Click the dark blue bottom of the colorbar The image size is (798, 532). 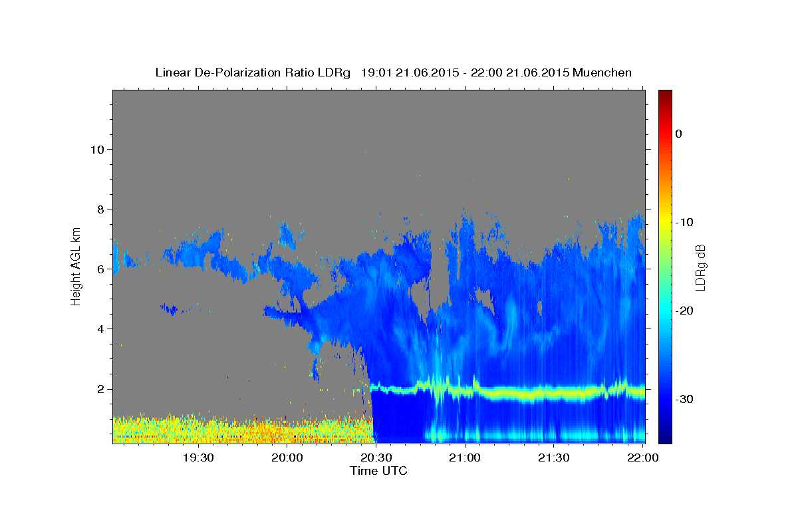point(665,436)
